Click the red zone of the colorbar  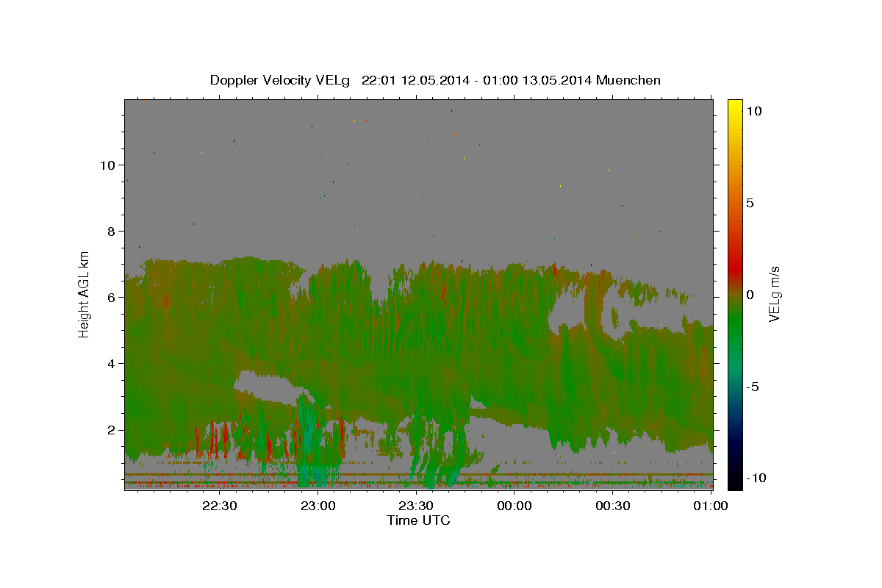pos(734,268)
